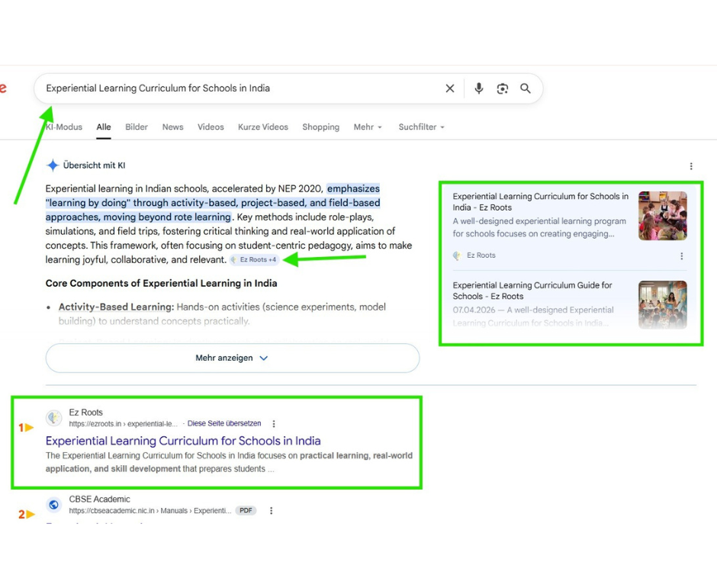Open more options for CBSE Academic result
Image resolution: width=717 pixels, height=588 pixels.
(271, 511)
